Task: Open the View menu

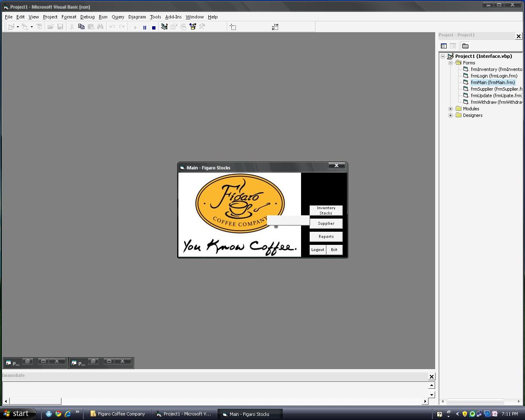Action: click(x=34, y=17)
